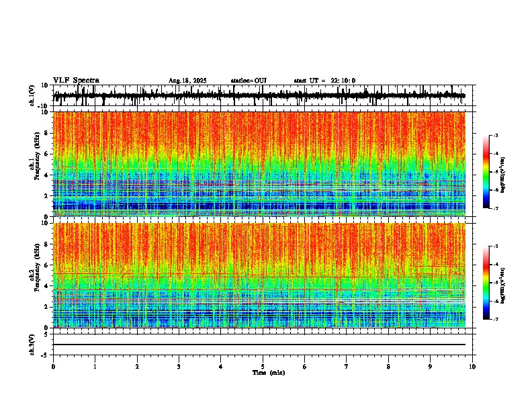This screenshot has height=411, width=532.
Task: Click the "6" kHz tick on ch.1 spectrogram
Action: tap(47, 154)
